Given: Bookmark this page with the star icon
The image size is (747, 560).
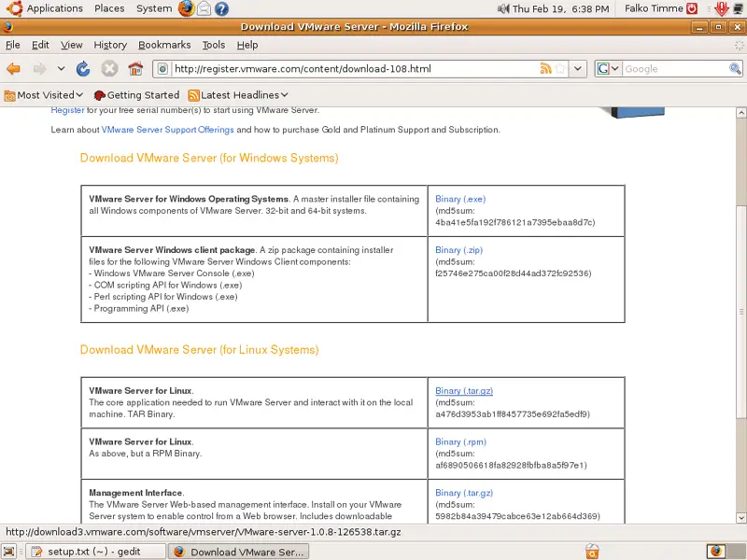Looking at the screenshot, I should 560,68.
